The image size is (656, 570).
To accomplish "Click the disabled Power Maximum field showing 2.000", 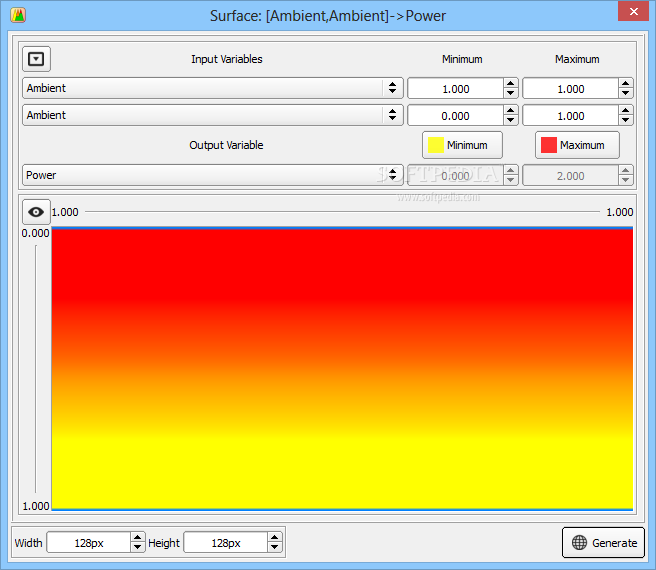I will click(x=571, y=176).
